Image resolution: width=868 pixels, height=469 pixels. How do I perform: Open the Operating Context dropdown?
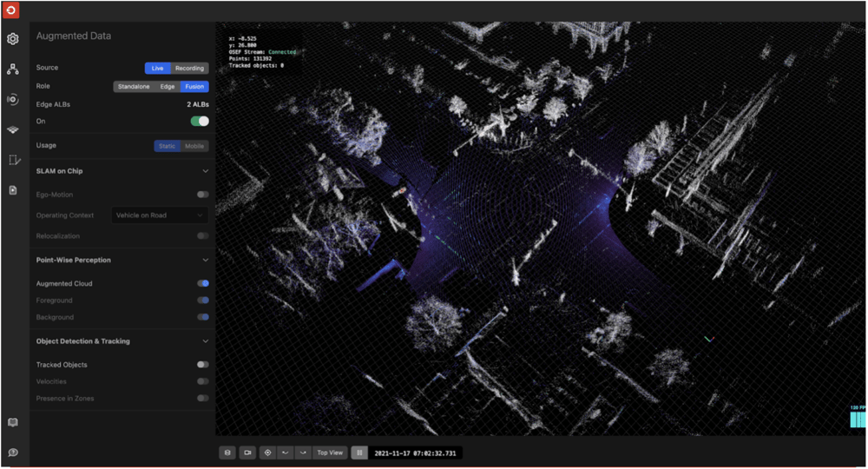point(161,215)
